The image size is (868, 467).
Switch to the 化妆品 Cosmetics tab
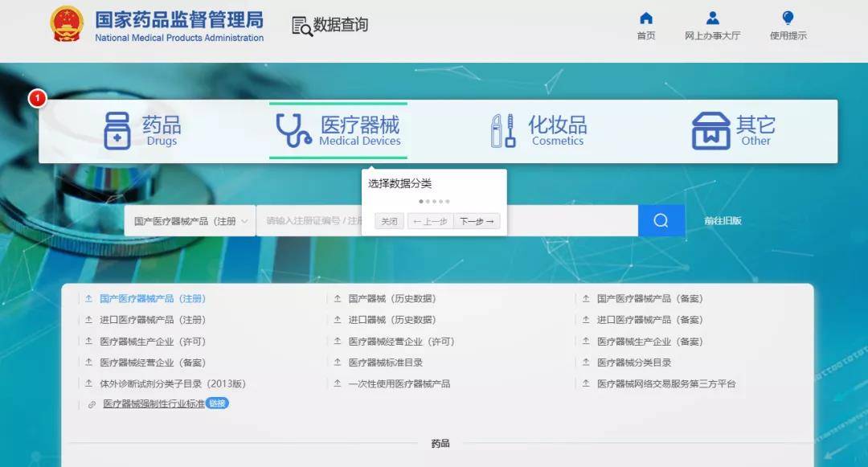538,131
